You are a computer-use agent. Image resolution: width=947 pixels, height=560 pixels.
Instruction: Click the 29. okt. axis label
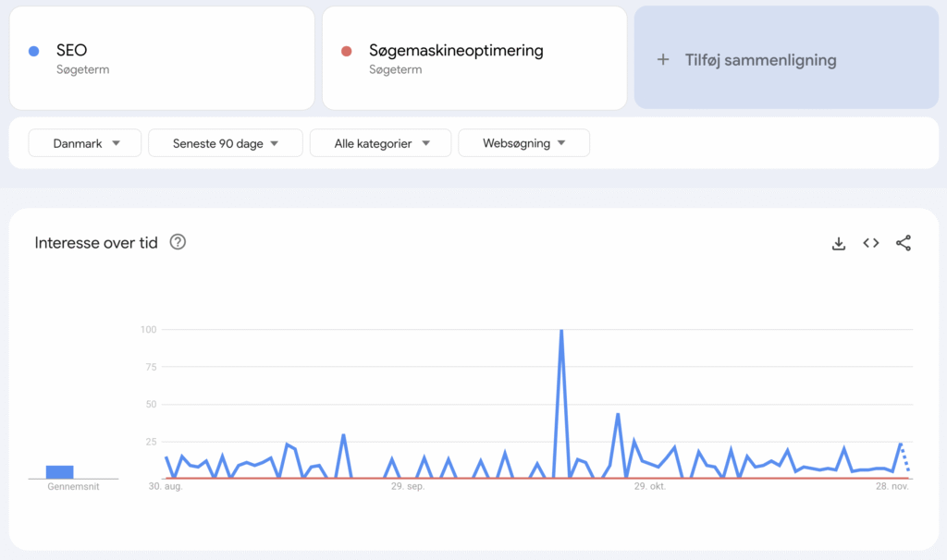[x=650, y=486]
